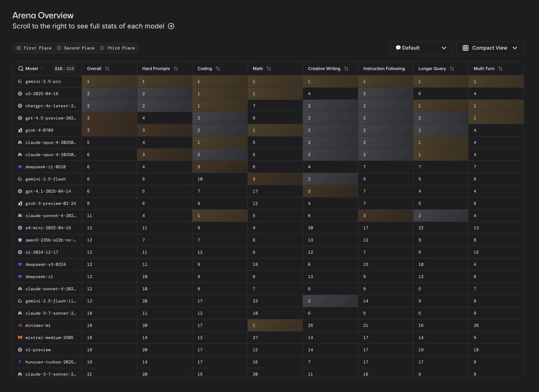The width and height of the screenshot is (539, 392).
Task: Open the Compact View dropdown
Action: click(490, 48)
